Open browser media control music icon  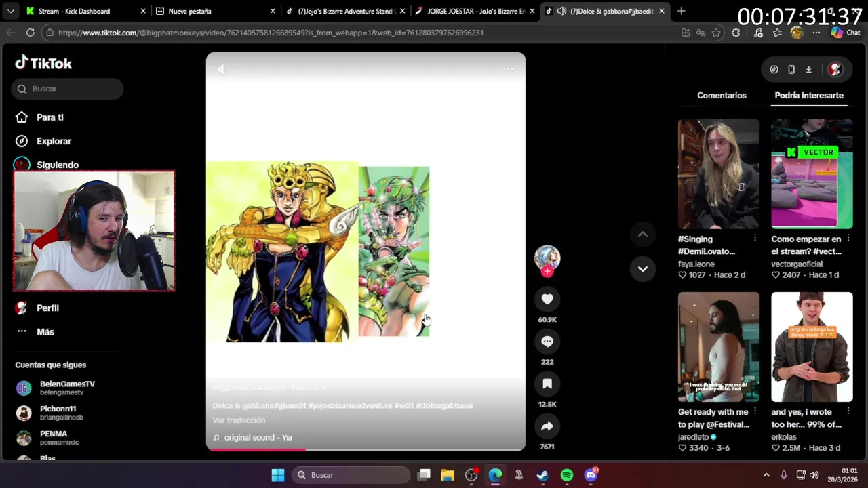[758, 33]
